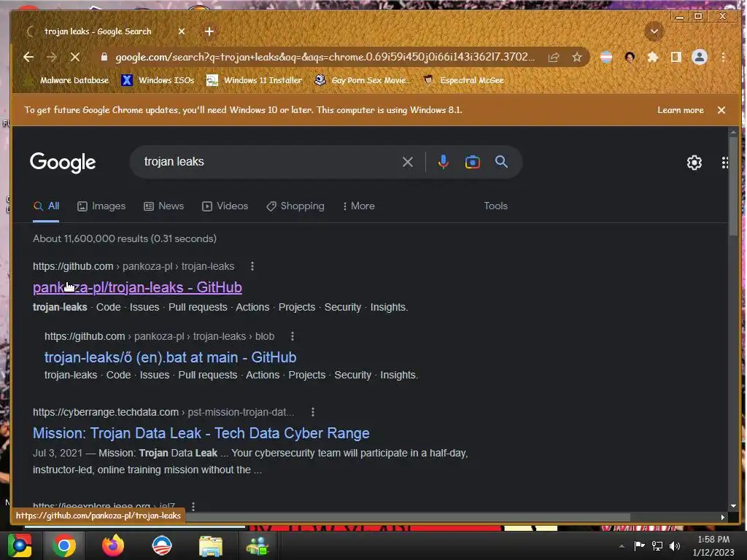Open trojan-leaks/ő (en).bat at main result
Image resolution: width=747 pixels, height=560 pixels.
[170, 357]
